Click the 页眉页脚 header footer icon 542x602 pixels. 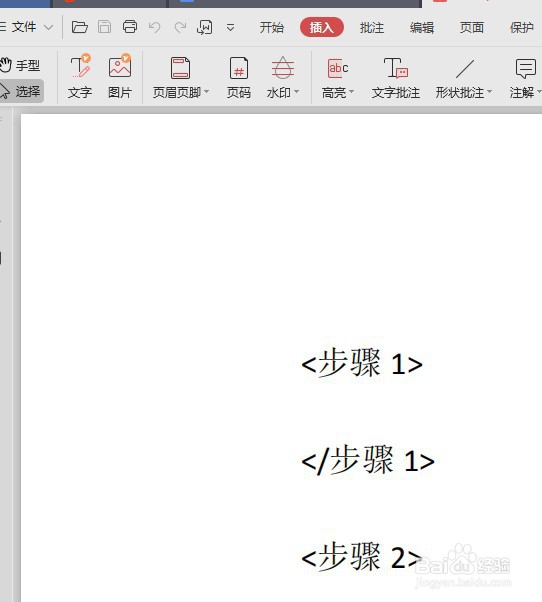[x=180, y=68]
